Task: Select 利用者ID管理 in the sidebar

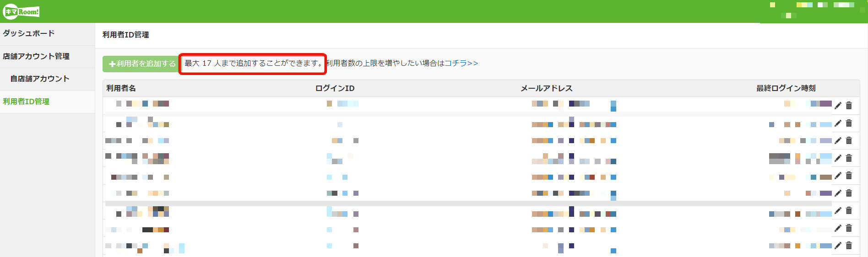Action: [26, 102]
